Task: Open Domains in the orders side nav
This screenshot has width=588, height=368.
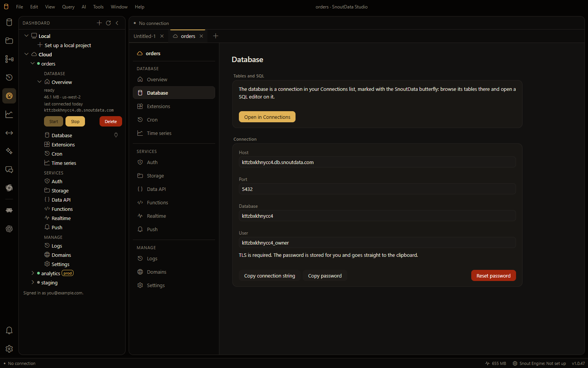Action: point(174,272)
